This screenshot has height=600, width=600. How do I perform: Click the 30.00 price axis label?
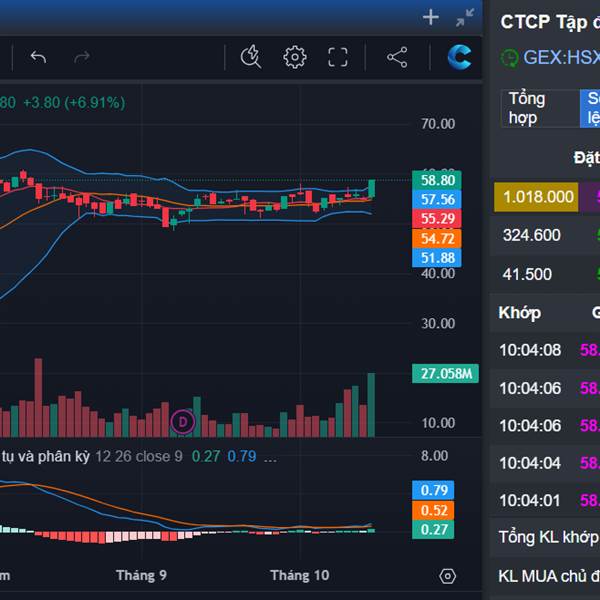(x=438, y=324)
